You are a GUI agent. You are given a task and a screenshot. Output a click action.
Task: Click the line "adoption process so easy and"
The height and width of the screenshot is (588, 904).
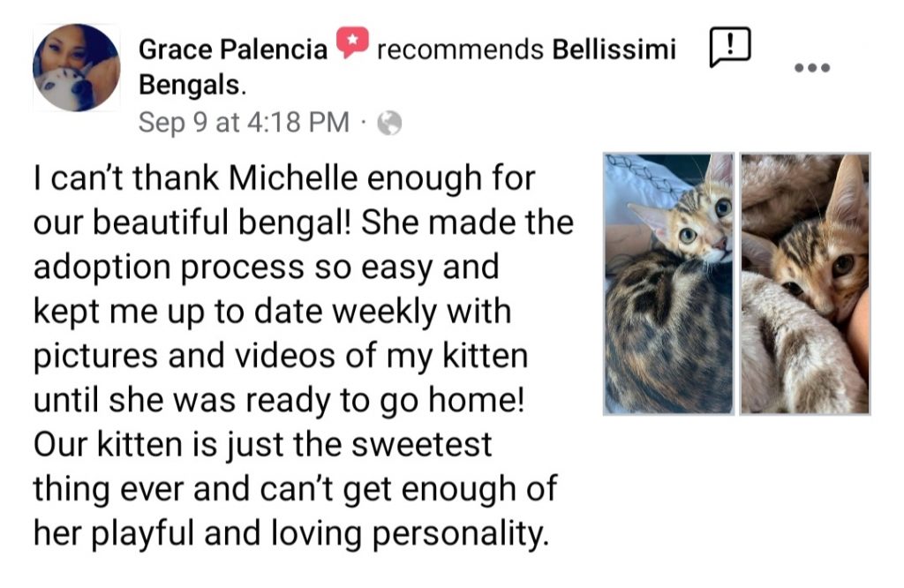[x=267, y=266]
